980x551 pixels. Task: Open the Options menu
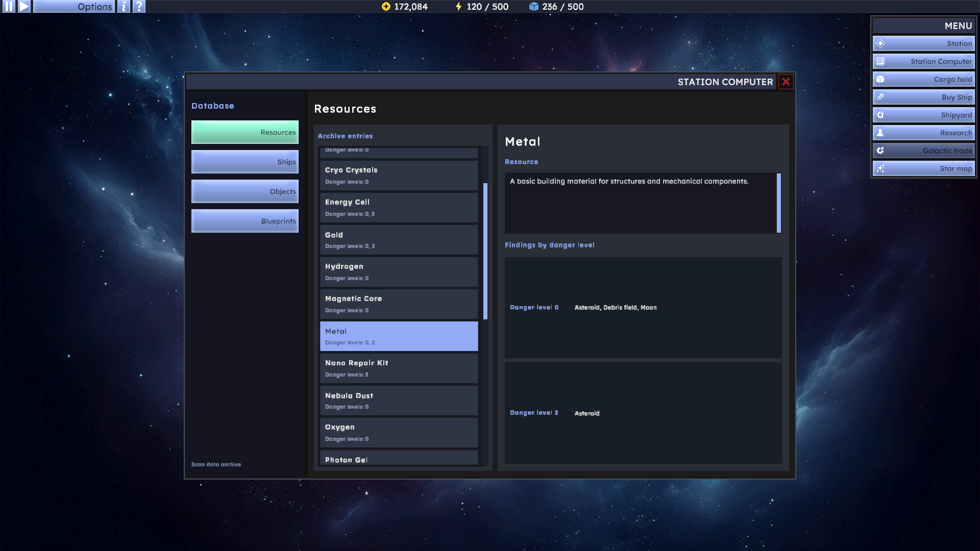[x=73, y=7]
